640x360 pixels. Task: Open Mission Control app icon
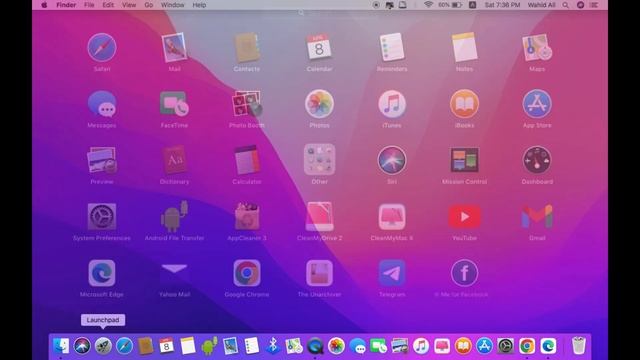pyautogui.click(x=464, y=160)
